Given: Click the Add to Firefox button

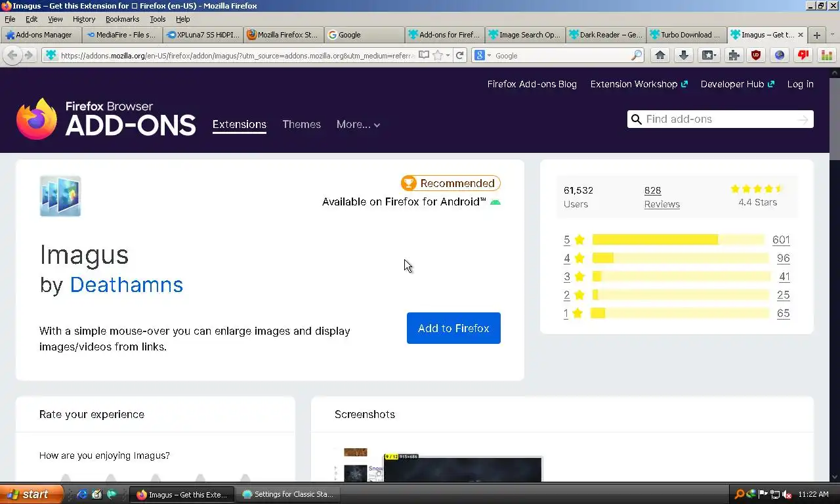Looking at the screenshot, I should tap(453, 328).
